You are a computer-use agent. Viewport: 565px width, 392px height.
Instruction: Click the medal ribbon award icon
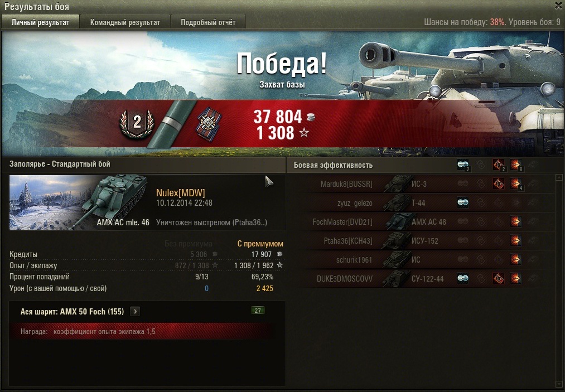coord(209,124)
